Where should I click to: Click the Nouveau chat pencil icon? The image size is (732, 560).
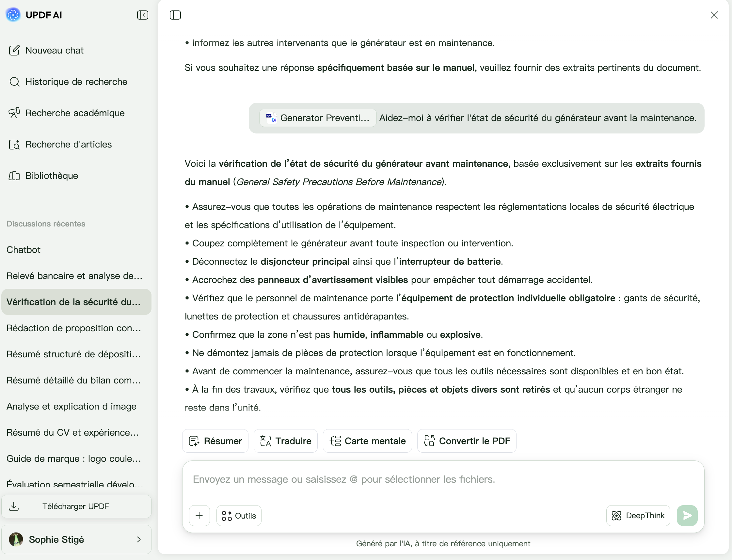14,50
